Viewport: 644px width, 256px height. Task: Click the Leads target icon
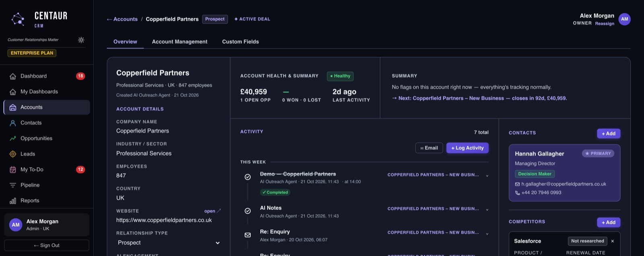pyautogui.click(x=13, y=154)
